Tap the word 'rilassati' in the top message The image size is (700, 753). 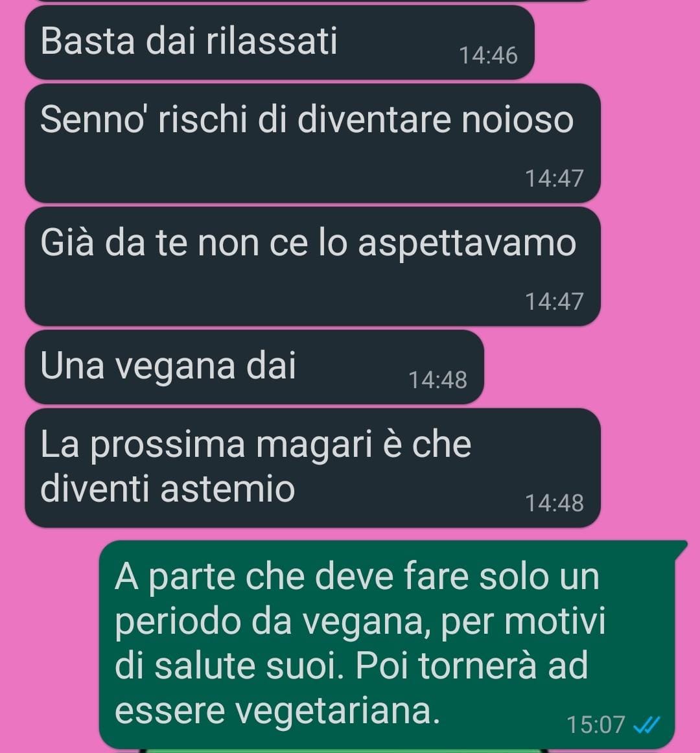272,41
